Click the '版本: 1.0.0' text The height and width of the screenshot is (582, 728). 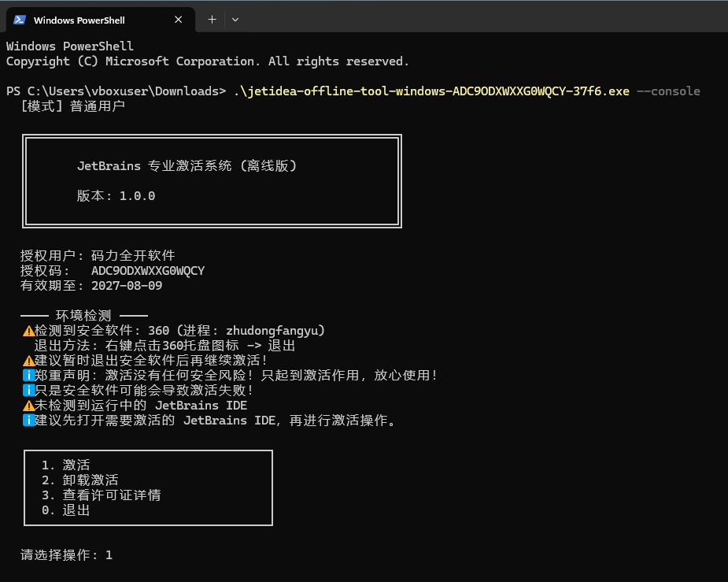click(x=116, y=195)
